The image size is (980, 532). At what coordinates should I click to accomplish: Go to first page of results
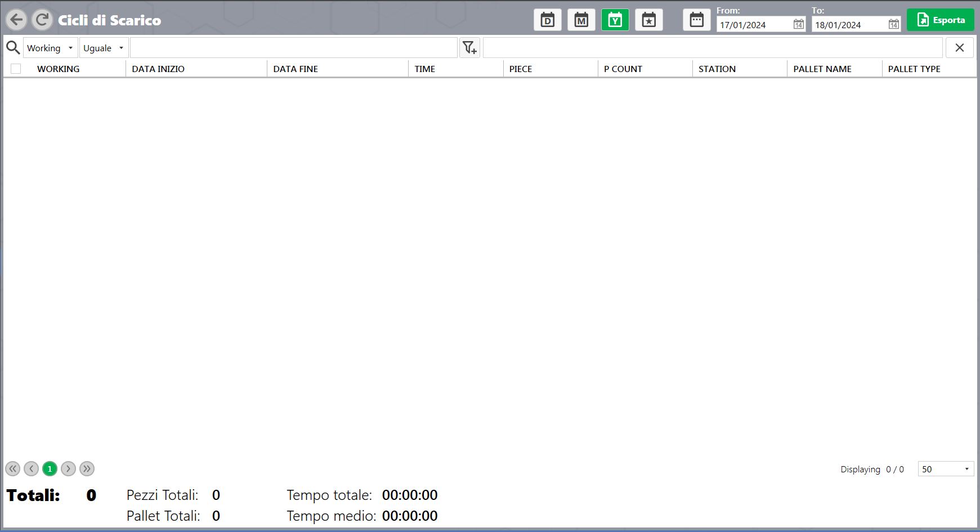click(13, 468)
